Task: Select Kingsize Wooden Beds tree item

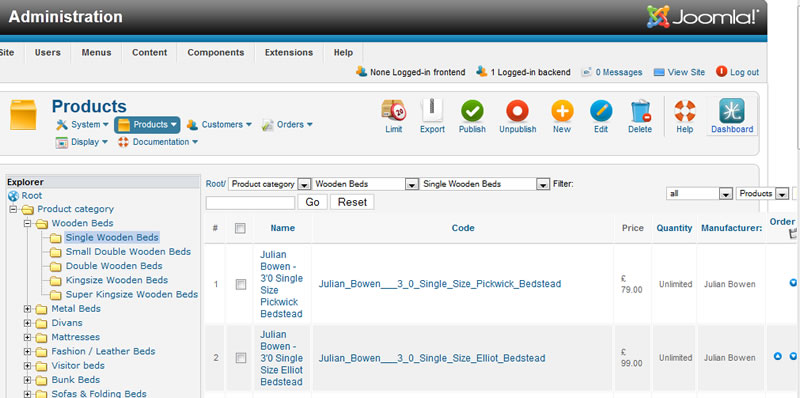Action: coord(117,280)
